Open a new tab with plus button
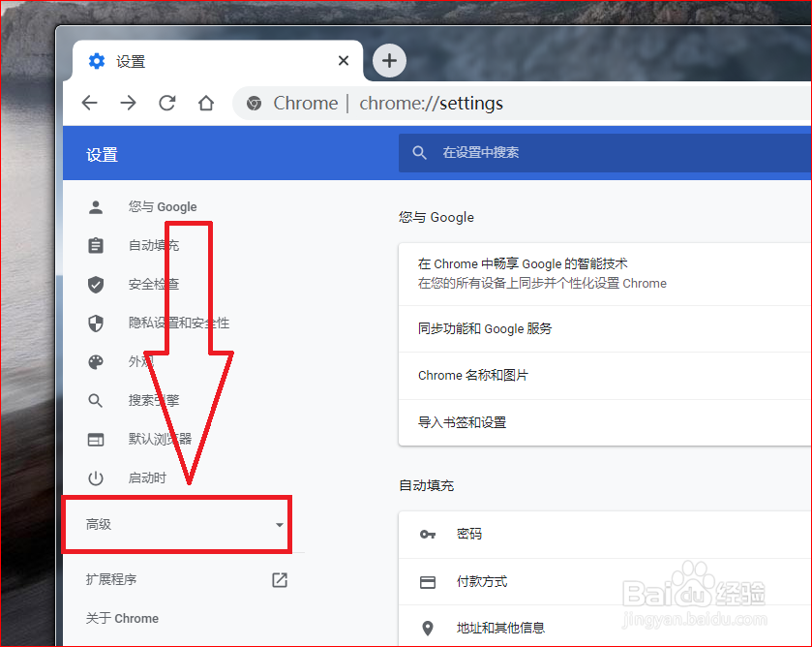The image size is (812, 647). click(x=389, y=61)
